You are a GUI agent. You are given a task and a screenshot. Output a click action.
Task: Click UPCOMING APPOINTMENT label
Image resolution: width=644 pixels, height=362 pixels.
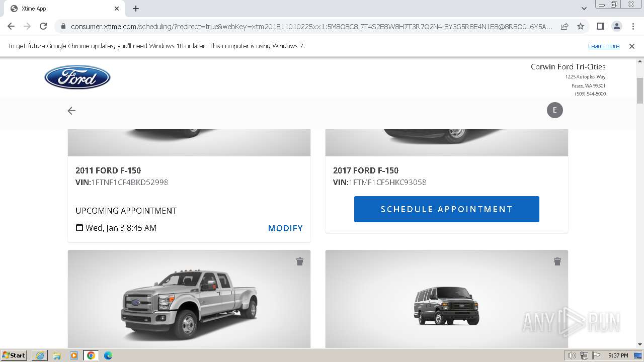point(126,211)
